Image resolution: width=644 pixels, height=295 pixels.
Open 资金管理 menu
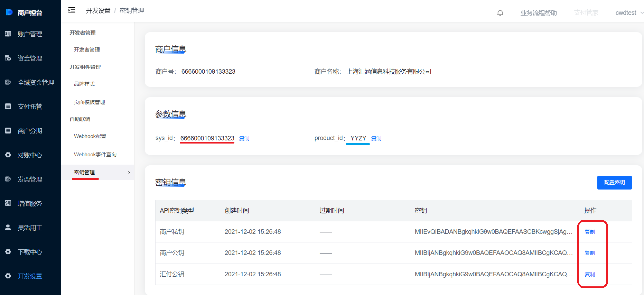point(30,58)
